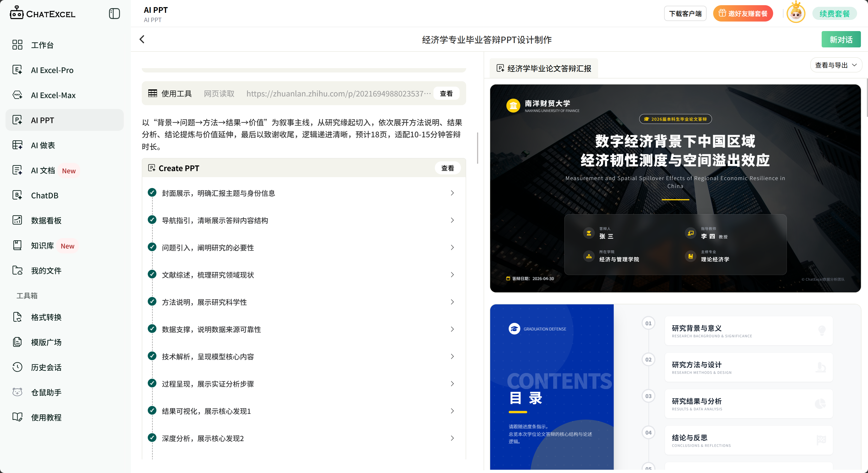
Task: Switch to 经济学毕业论文答辩汇报 tab
Action: (x=544, y=68)
